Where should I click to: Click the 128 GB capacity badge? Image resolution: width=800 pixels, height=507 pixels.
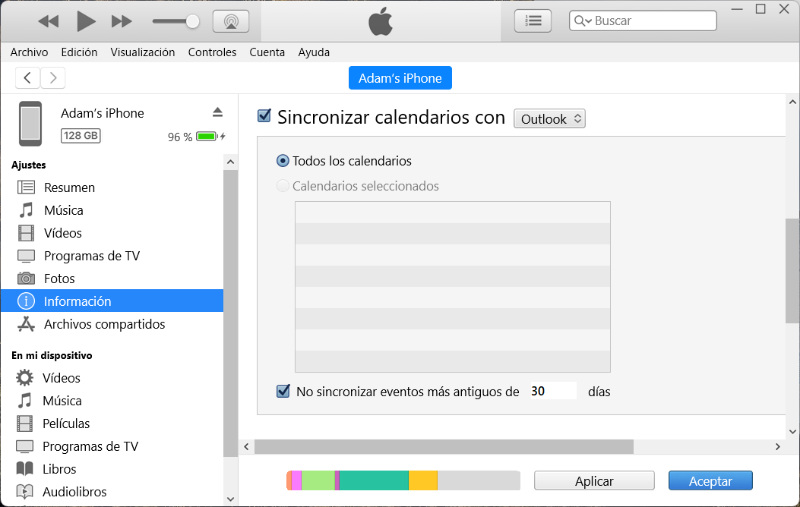point(81,136)
